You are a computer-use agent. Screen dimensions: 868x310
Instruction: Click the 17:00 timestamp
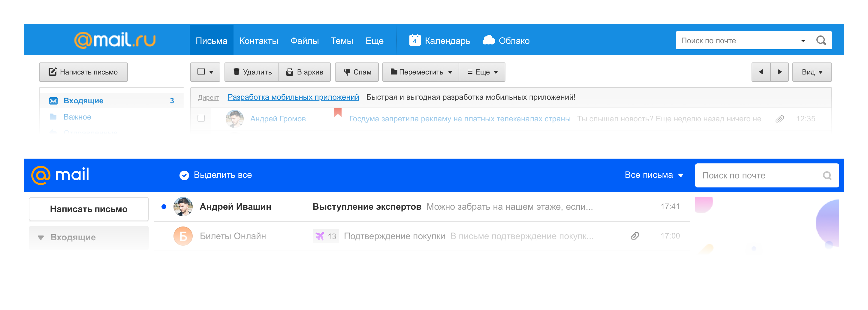coord(670,236)
